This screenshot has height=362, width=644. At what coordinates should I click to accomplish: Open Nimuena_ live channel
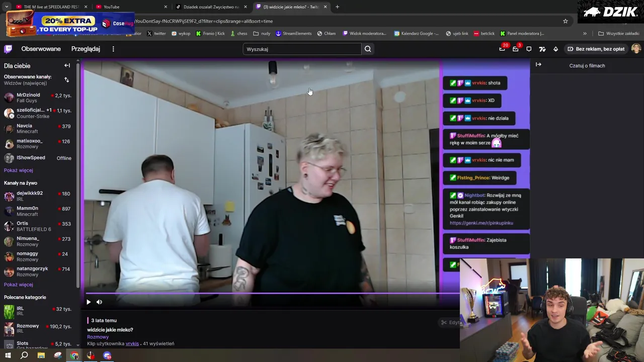(38, 241)
